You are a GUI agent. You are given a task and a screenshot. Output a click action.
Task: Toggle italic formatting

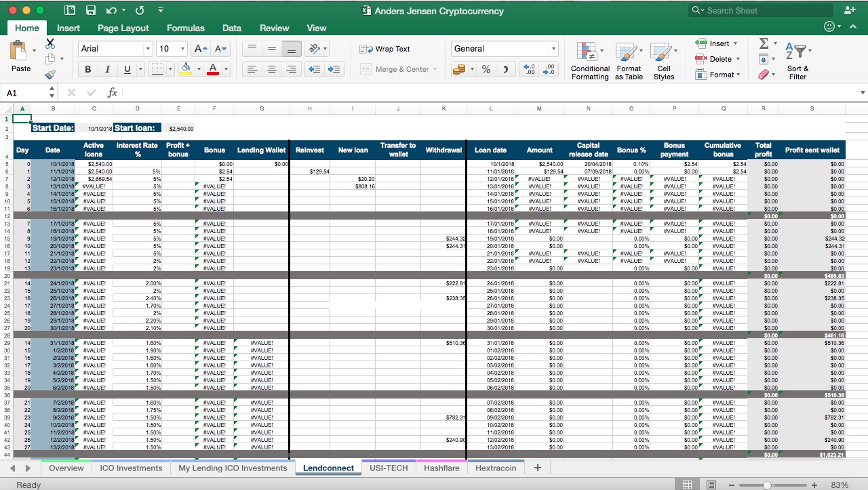pos(108,68)
